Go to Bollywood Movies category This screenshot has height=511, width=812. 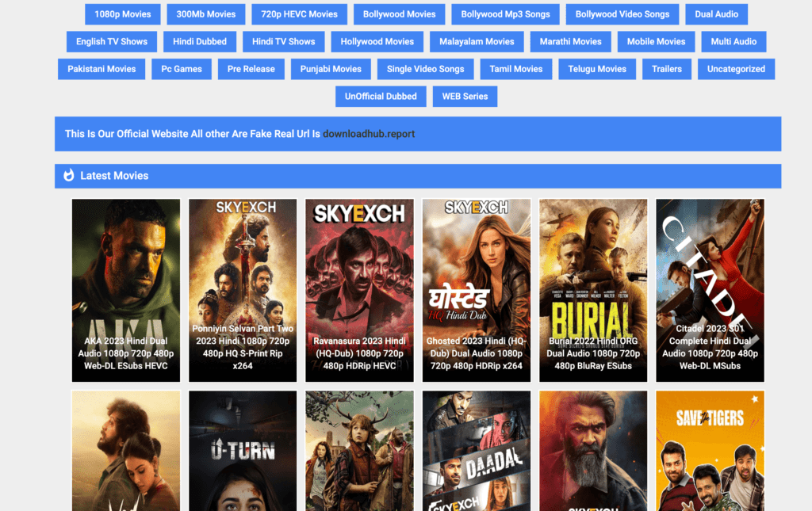(x=400, y=14)
